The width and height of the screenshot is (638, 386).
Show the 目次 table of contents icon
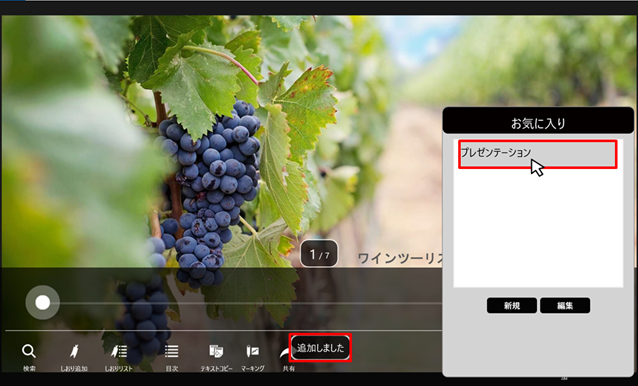pyautogui.click(x=172, y=351)
